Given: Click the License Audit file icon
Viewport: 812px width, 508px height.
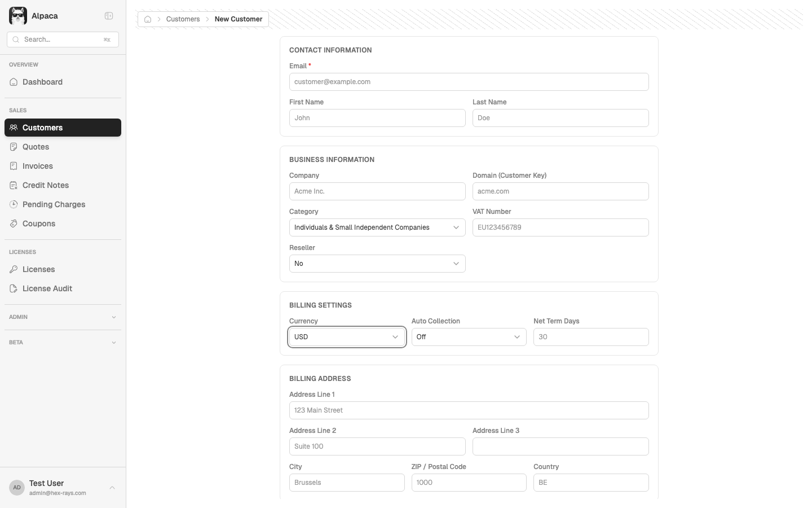Looking at the screenshot, I should pyautogui.click(x=14, y=288).
